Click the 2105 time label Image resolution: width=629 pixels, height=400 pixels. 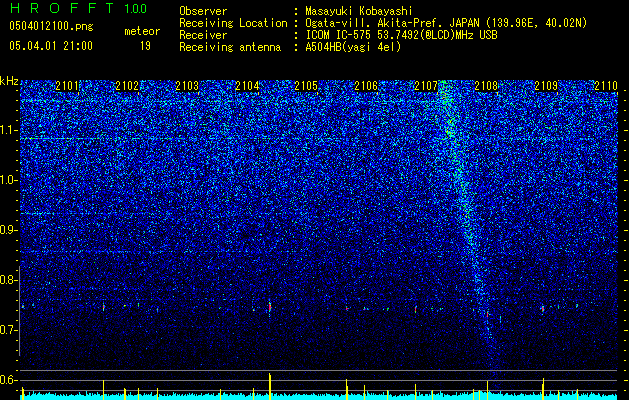306,86
